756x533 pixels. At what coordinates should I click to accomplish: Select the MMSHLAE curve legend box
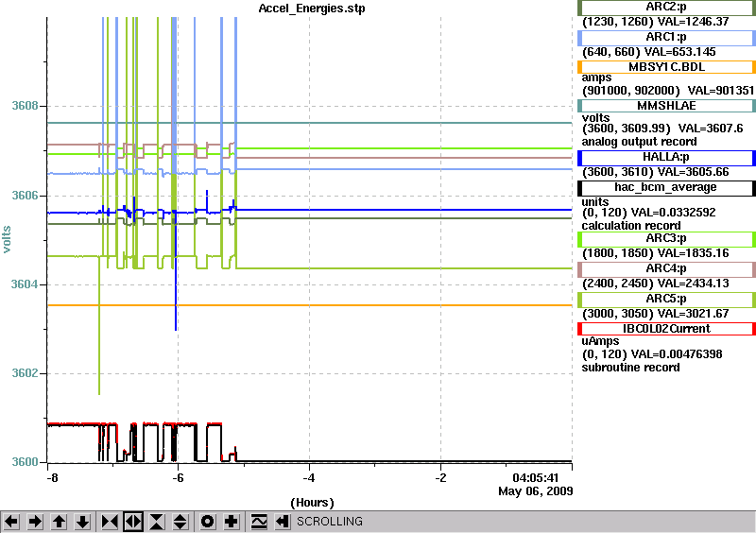[666, 106]
